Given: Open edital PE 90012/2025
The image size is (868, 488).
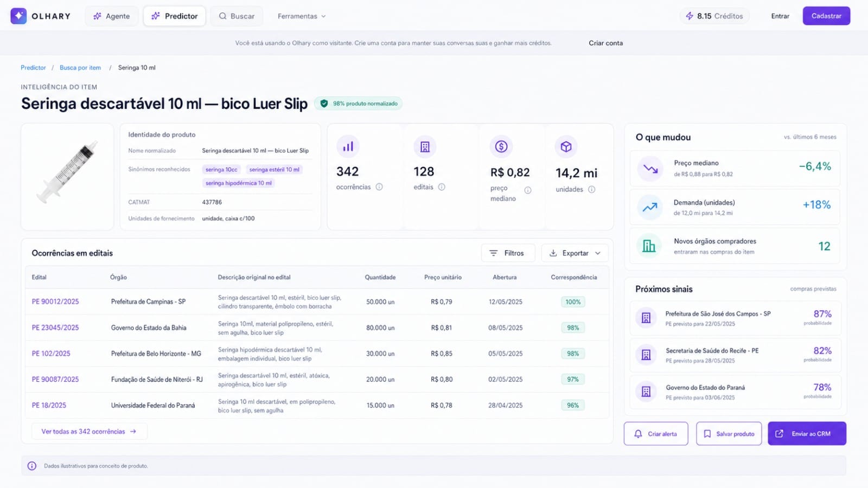Looking at the screenshot, I should [55, 301].
